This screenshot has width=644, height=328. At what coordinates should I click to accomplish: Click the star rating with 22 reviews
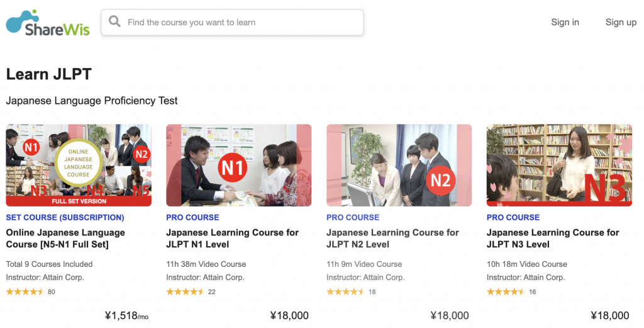[x=186, y=291]
